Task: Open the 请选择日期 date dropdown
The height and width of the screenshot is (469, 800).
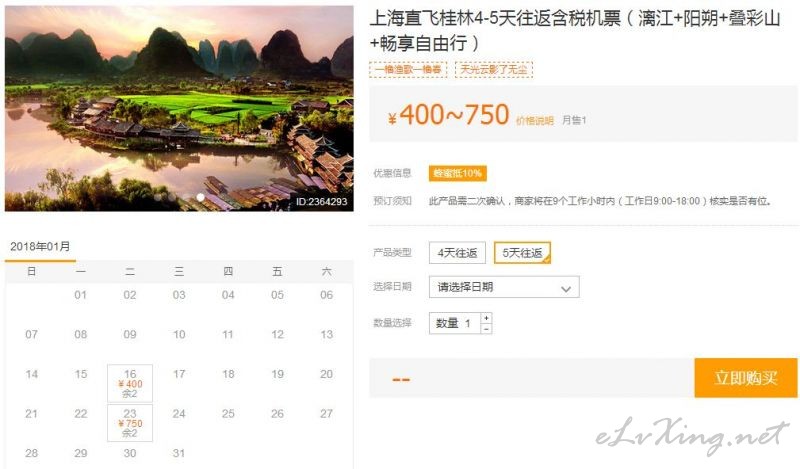Action: click(x=504, y=287)
